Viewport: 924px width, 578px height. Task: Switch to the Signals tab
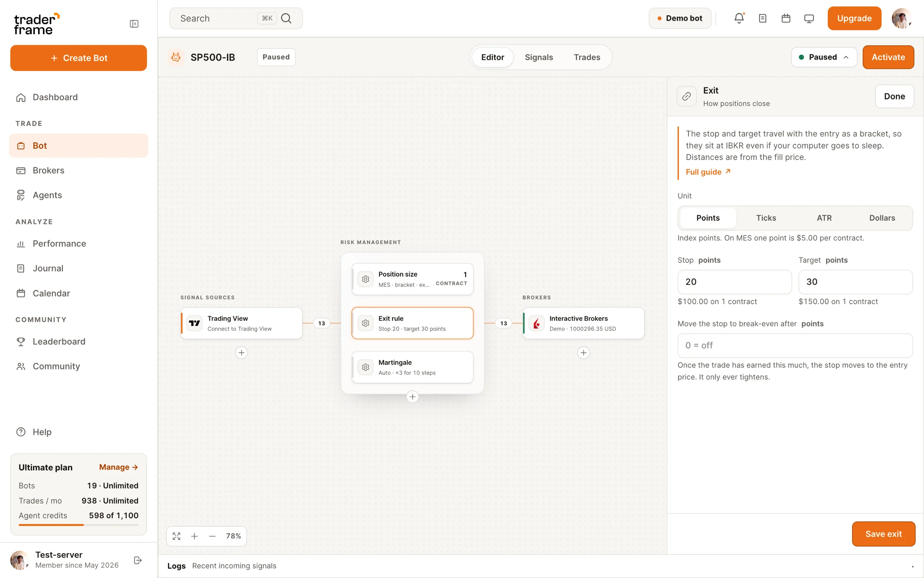click(539, 57)
